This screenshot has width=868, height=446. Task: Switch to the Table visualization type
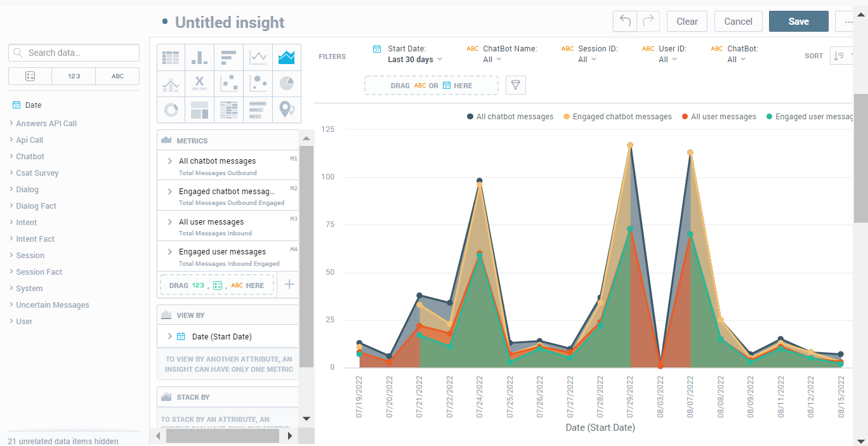[x=170, y=57]
